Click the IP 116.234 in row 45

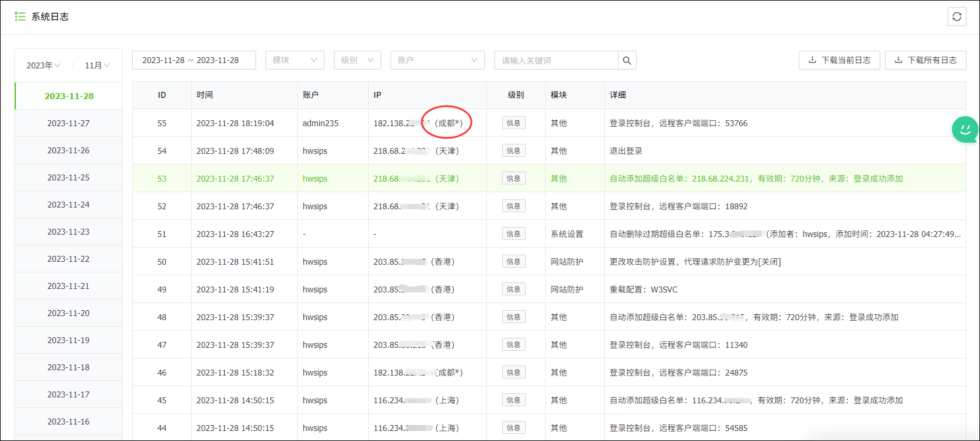(416, 400)
